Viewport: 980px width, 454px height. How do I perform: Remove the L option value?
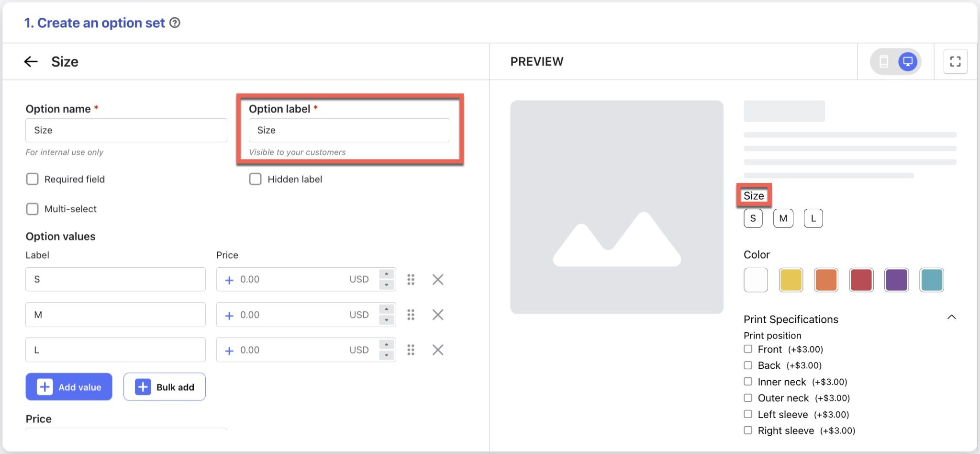tap(437, 350)
